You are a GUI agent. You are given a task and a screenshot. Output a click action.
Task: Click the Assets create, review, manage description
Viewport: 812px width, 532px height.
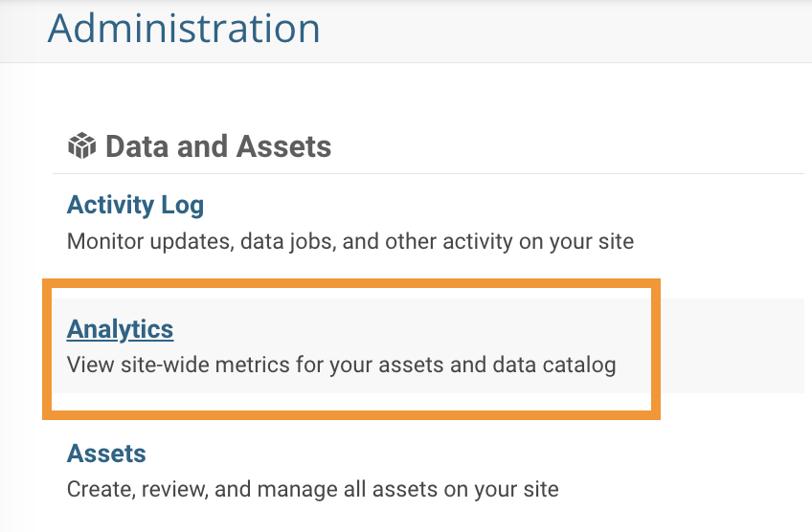pyautogui.click(x=313, y=490)
